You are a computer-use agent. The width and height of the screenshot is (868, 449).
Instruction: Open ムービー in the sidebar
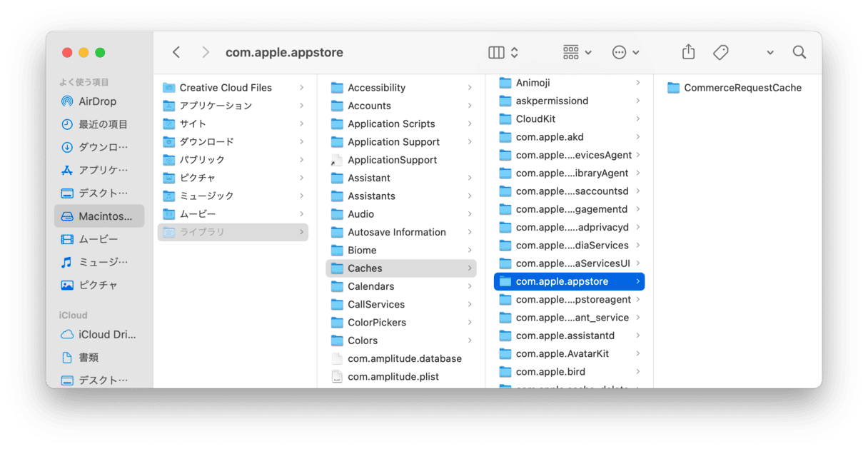coord(99,239)
